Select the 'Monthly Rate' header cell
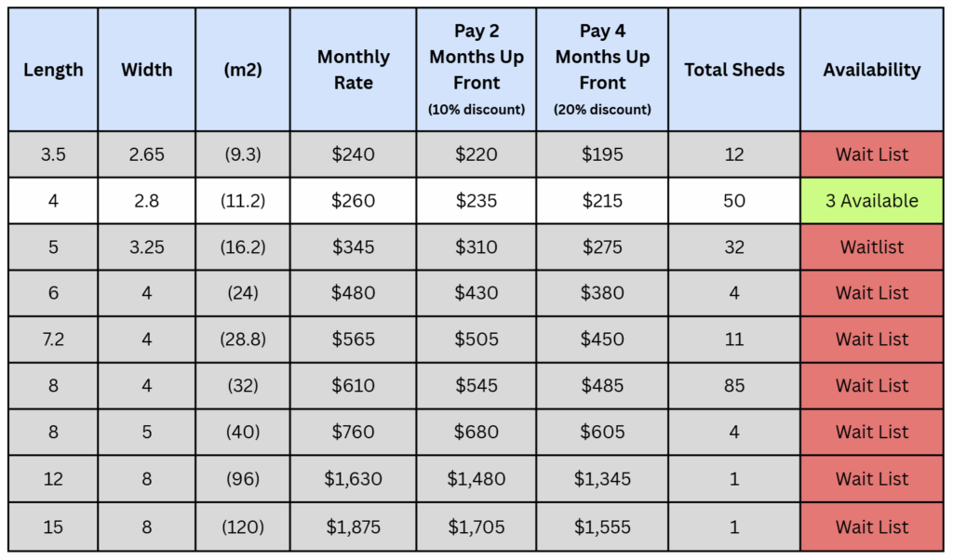The width and height of the screenshot is (953, 560). click(353, 70)
